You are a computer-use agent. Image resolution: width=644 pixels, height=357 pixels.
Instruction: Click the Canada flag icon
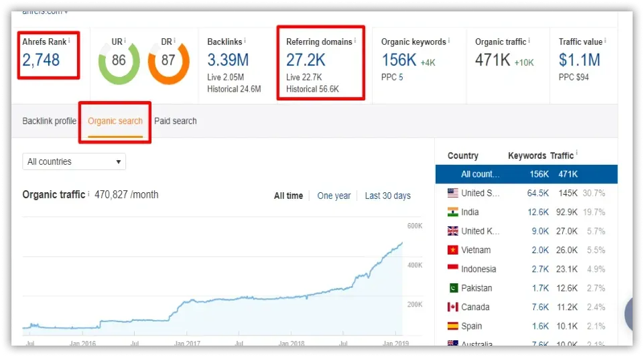click(x=452, y=307)
